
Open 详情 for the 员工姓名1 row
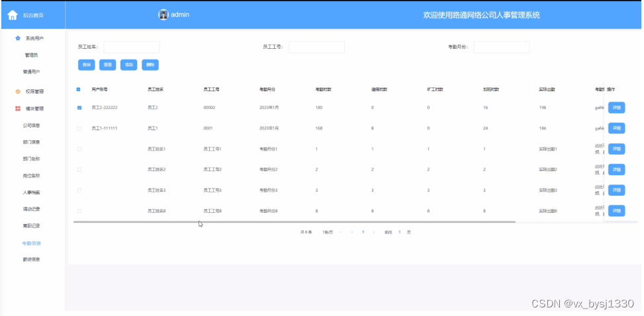pos(616,149)
